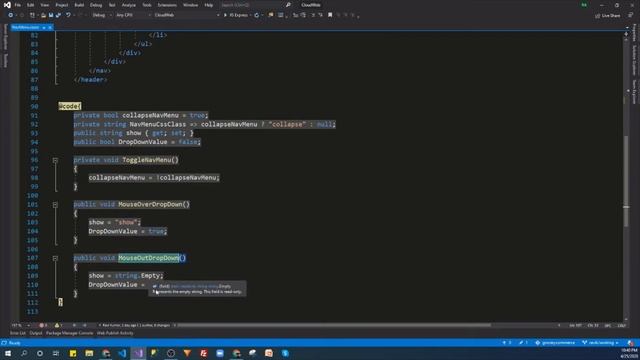Open the File menu
The width and height of the screenshot is (640, 360).
click(18, 5)
